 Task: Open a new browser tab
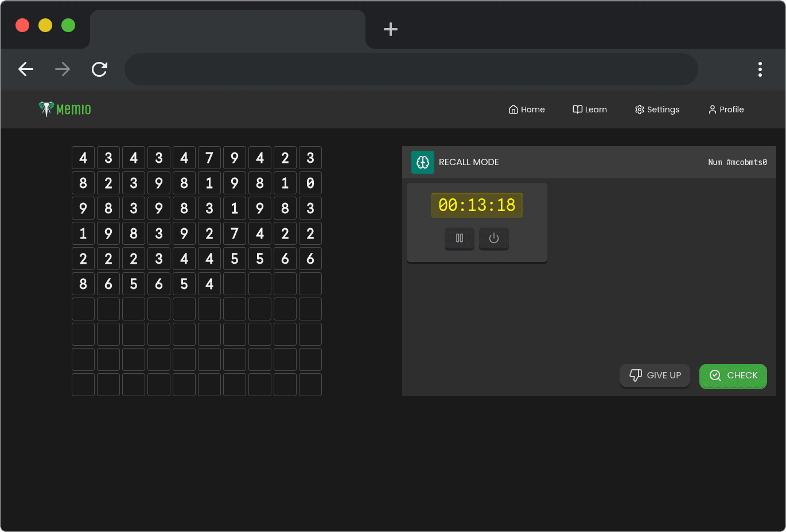click(x=390, y=29)
